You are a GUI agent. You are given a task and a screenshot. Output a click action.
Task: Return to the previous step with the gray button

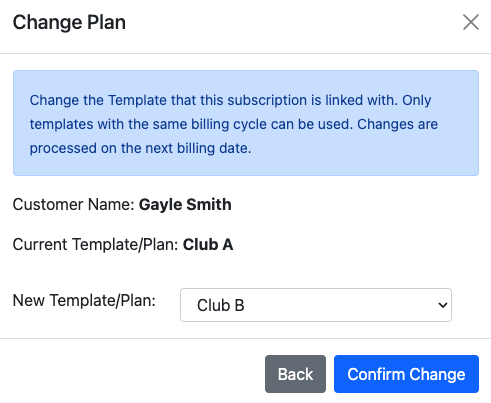click(x=295, y=374)
